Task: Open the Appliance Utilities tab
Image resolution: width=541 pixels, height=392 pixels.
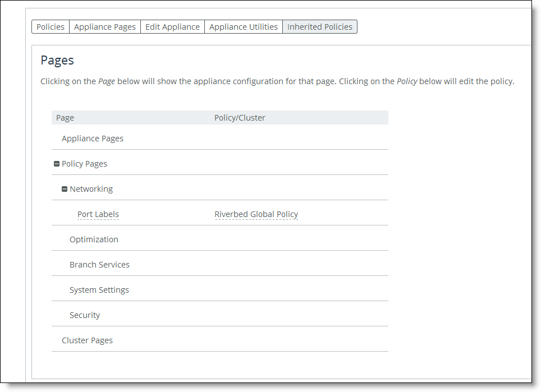Action: (244, 27)
